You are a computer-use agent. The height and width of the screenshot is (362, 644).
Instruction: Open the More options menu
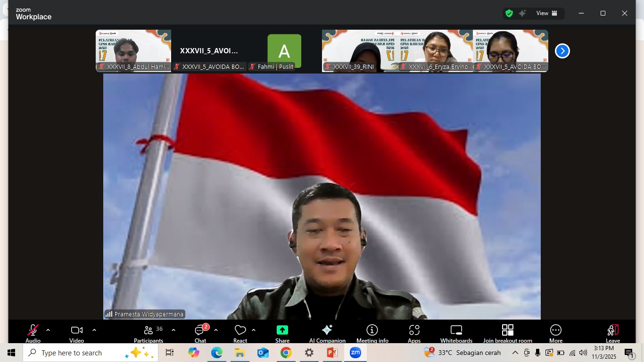(x=556, y=333)
